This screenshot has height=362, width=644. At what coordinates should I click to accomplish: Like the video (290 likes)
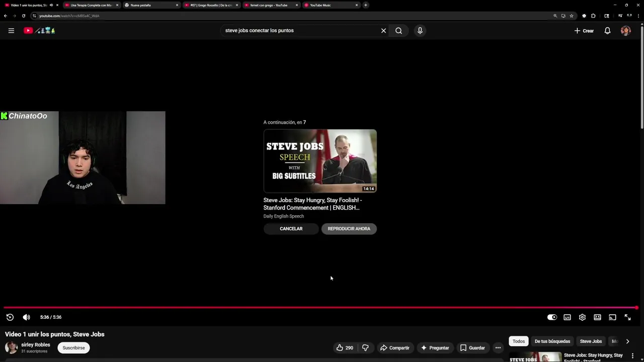[345, 348]
